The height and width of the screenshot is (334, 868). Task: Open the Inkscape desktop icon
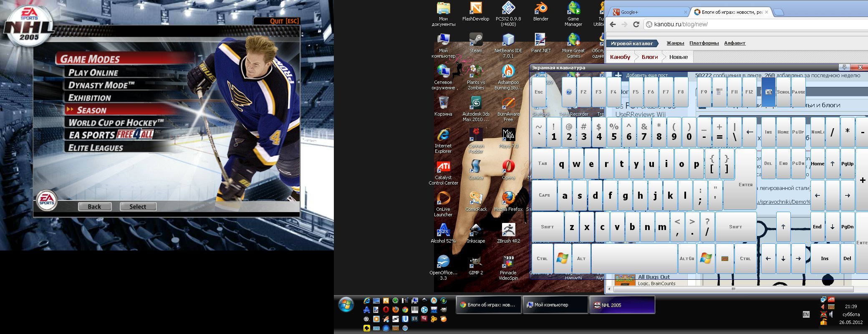[476, 234]
